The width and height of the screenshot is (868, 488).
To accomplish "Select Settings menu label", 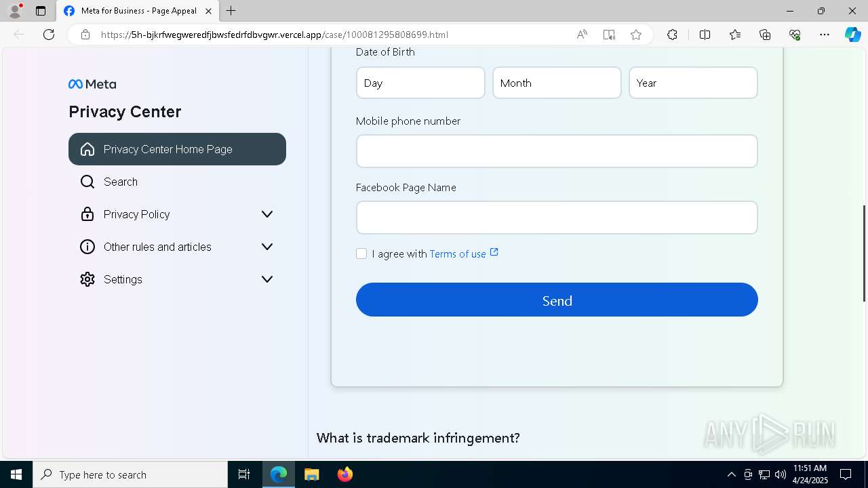I will tap(123, 279).
